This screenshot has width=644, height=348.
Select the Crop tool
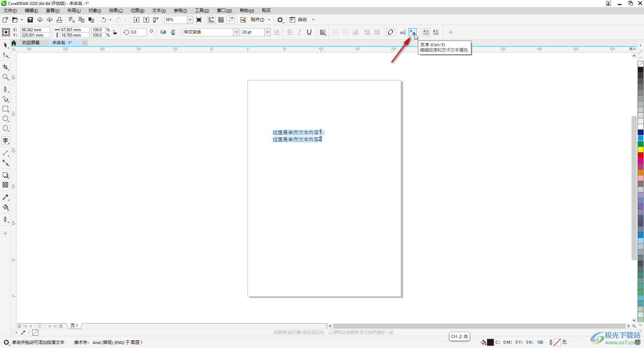coord(5,67)
